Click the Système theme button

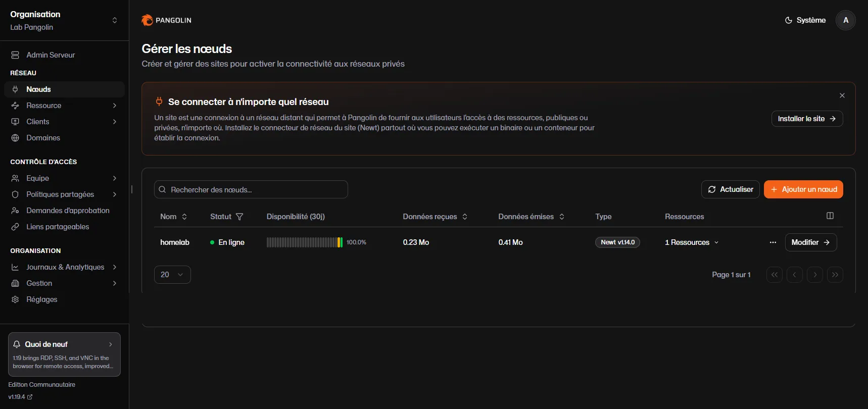click(x=805, y=20)
